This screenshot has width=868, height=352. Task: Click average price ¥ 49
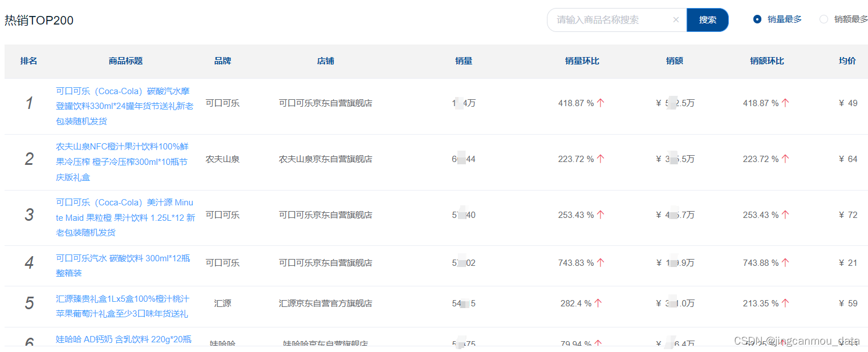point(848,103)
